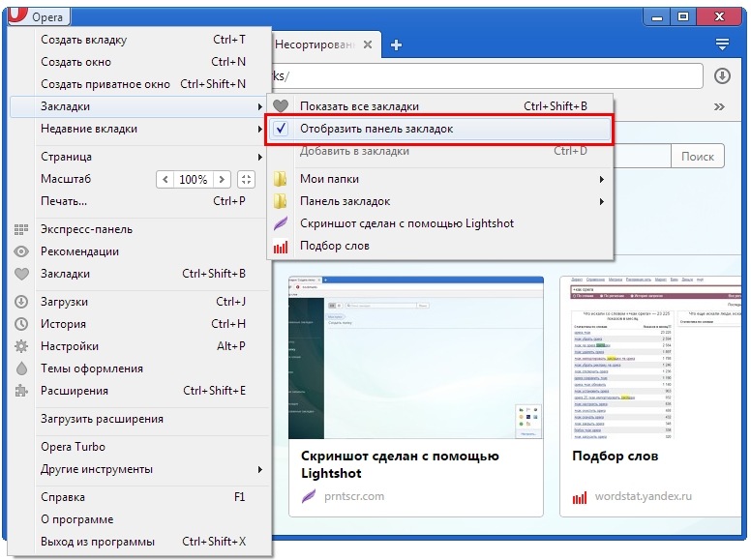Image resolution: width=751 pixels, height=560 pixels.
Task: Expand Другие инструменты submenu arrow
Action: (x=259, y=469)
